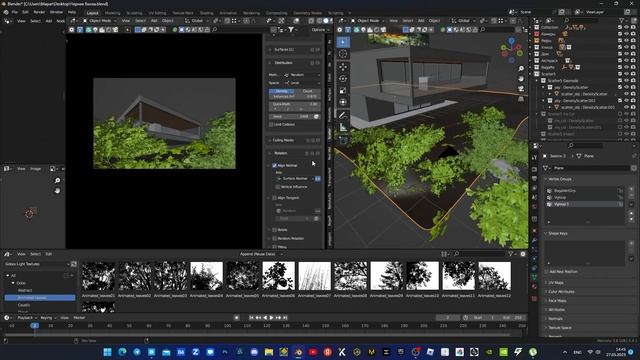Switch to the Layout workspace tab

pos(93,13)
